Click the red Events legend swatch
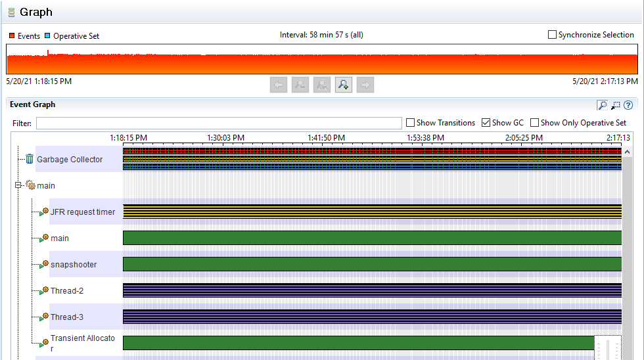This screenshot has width=644, height=360. click(x=12, y=35)
